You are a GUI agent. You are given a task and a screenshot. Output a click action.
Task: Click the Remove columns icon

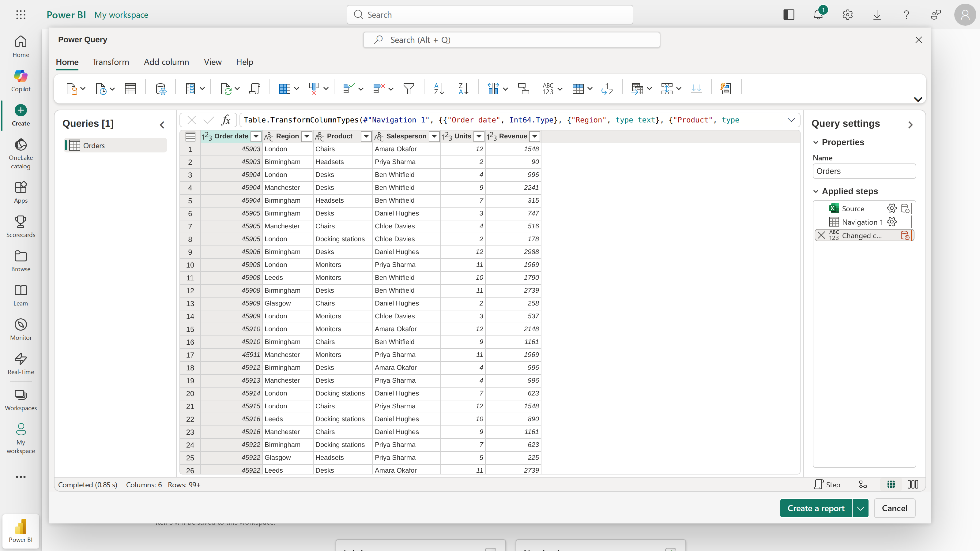point(314,88)
